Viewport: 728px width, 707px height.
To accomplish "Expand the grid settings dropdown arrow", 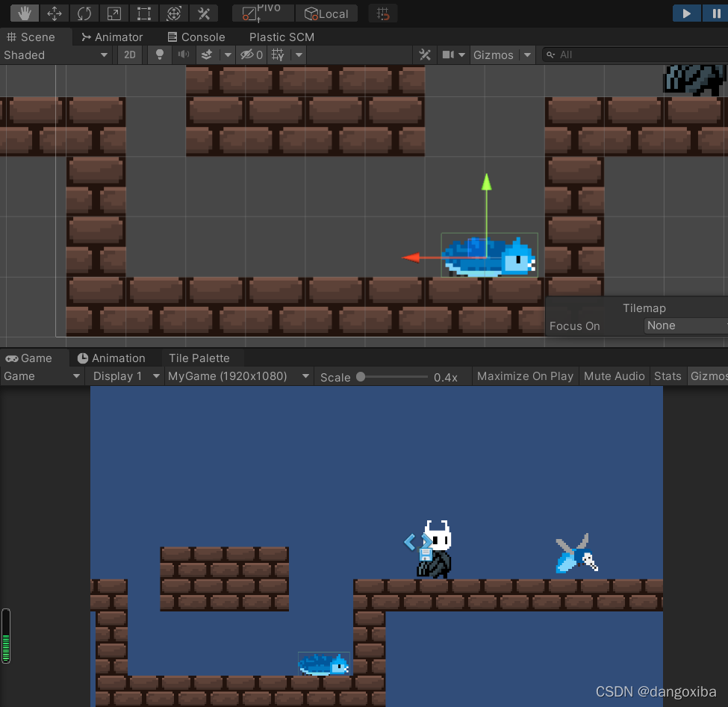I will (x=299, y=54).
